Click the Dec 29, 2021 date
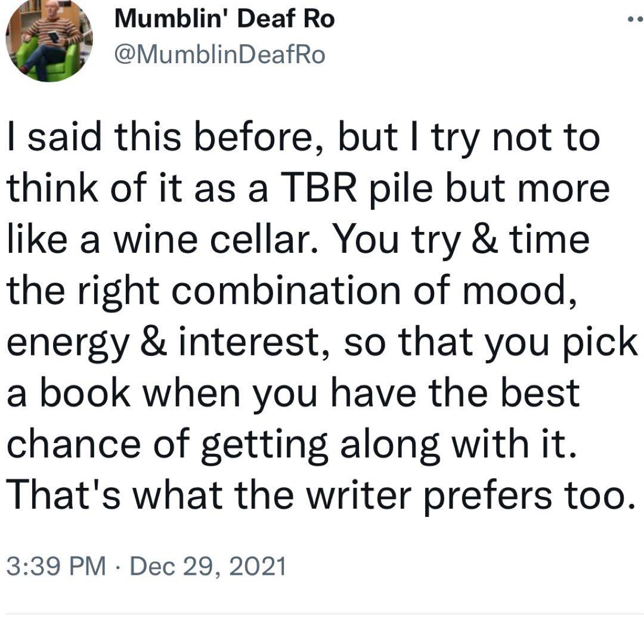644x644 pixels. [208, 565]
